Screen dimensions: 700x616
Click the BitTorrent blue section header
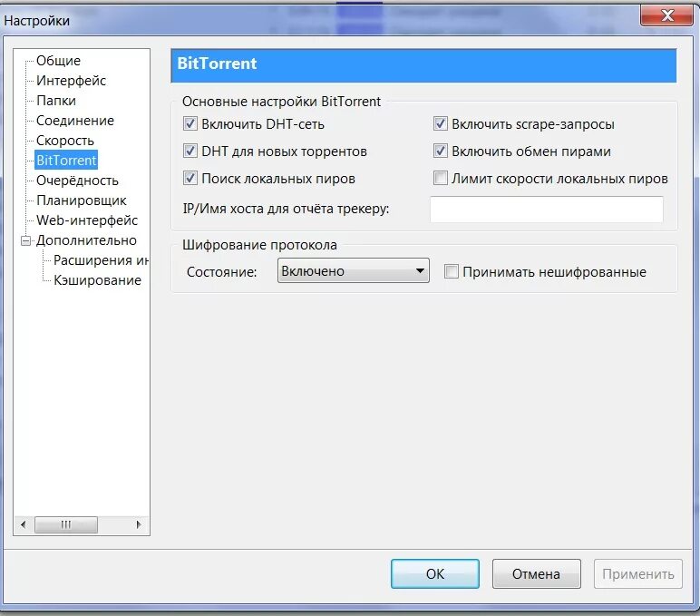point(423,65)
